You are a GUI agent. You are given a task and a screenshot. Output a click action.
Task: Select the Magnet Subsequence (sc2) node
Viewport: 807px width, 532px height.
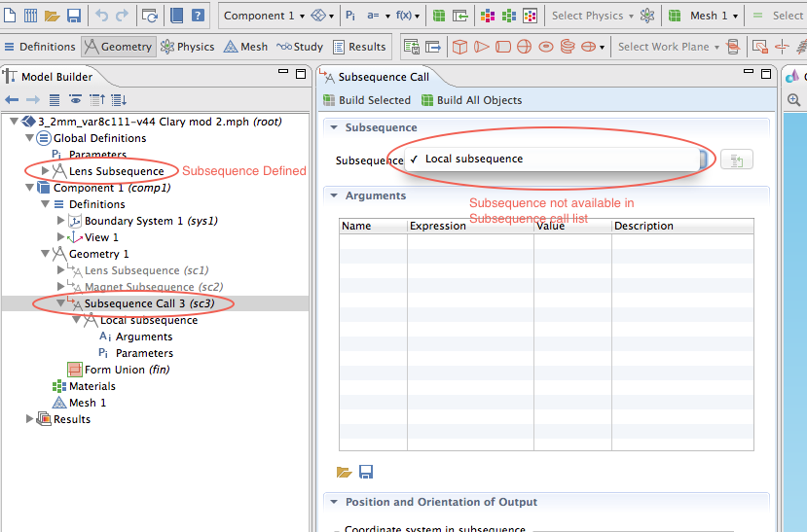click(154, 287)
